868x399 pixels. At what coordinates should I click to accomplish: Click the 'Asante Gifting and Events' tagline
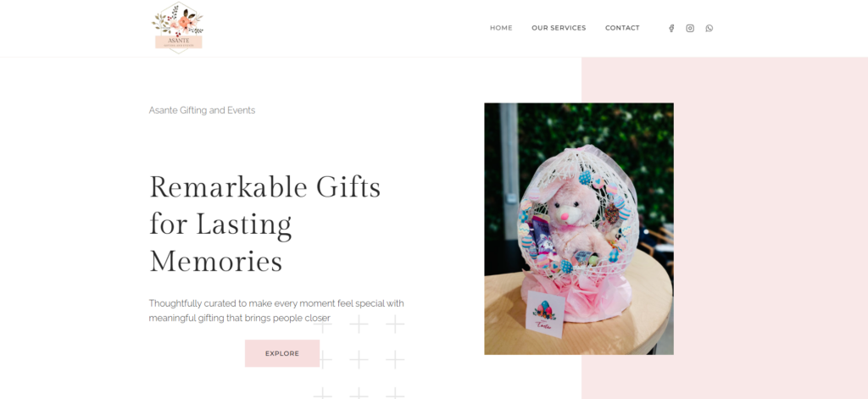(x=202, y=110)
